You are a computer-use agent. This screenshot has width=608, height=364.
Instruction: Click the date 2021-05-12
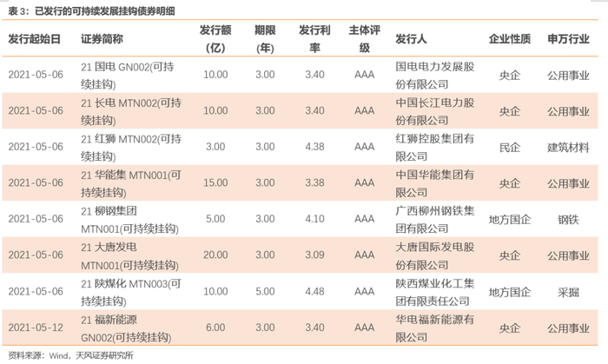pos(36,328)
